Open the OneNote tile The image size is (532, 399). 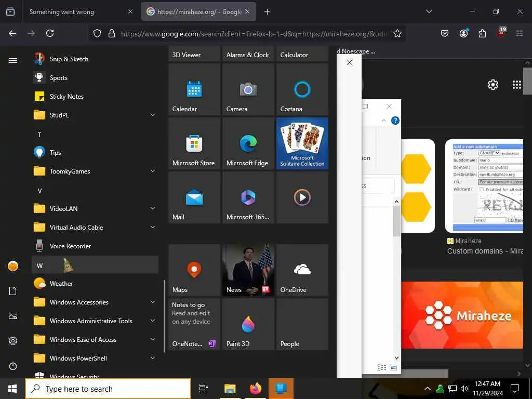click(x=194, y=324)
